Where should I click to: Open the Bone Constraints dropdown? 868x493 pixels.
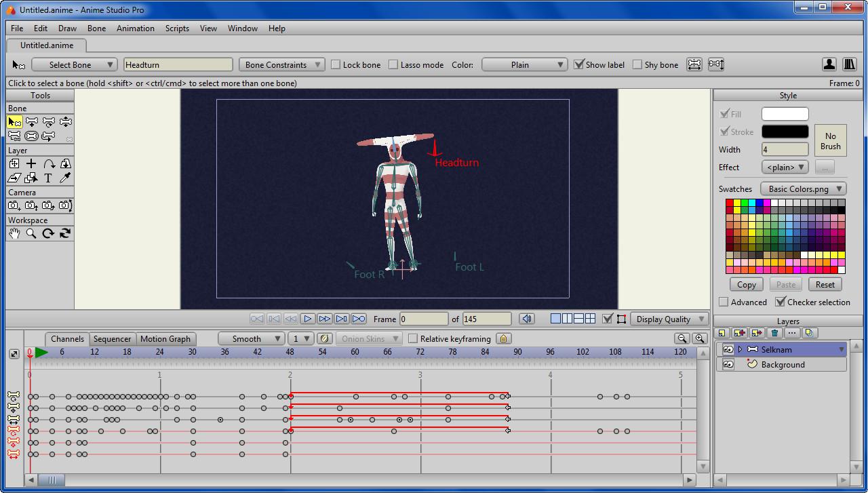point(281,65)
